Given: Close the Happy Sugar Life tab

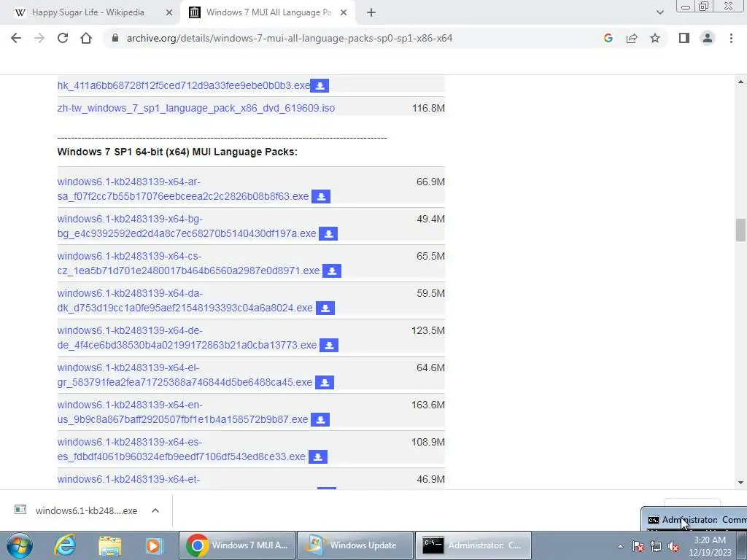Looking at the screenshot, I should coord(169,13).
